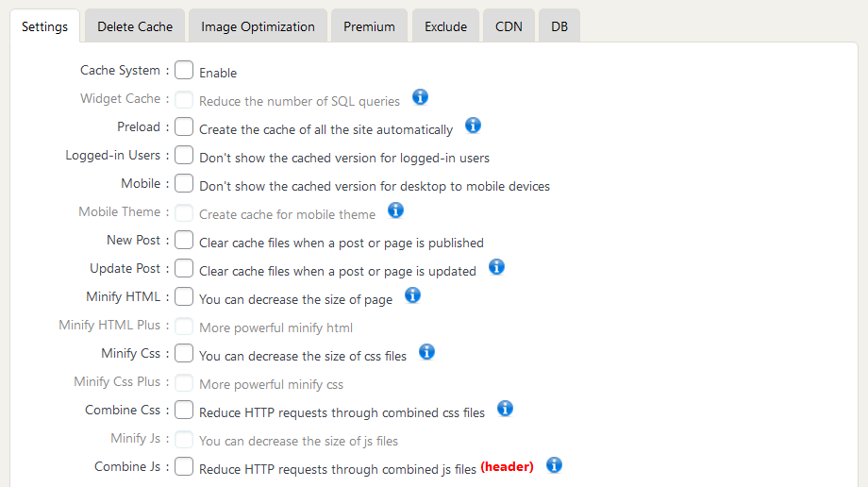Click the red '(header)' text

[507, 466]
